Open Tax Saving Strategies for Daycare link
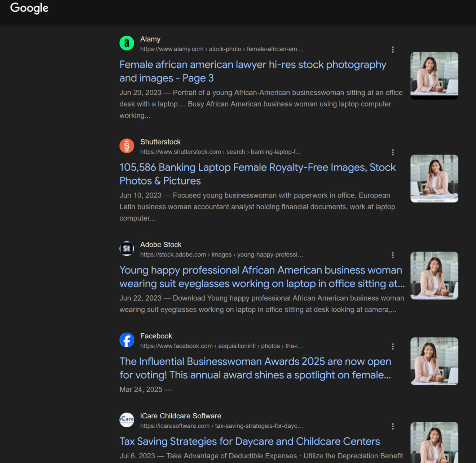Viewport: 476px width, 463px height. pyautogui.click(x=250, y=441)
